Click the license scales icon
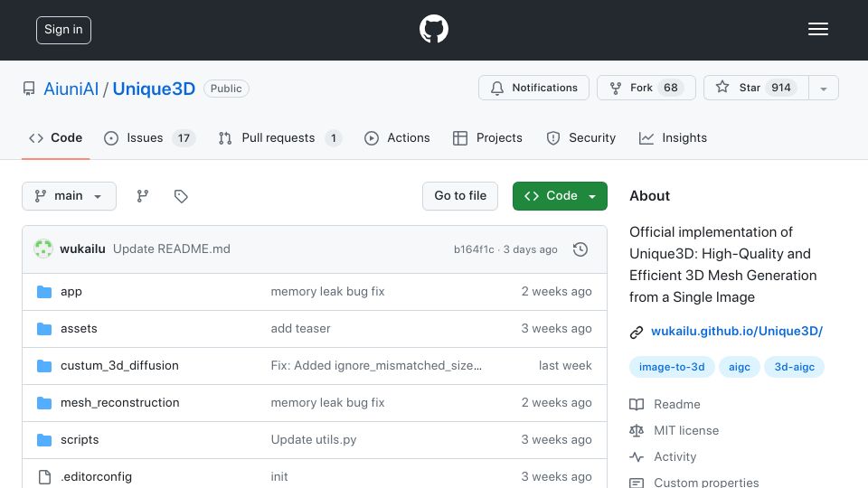This screenshot has width=868, height=488. (637, 430)
